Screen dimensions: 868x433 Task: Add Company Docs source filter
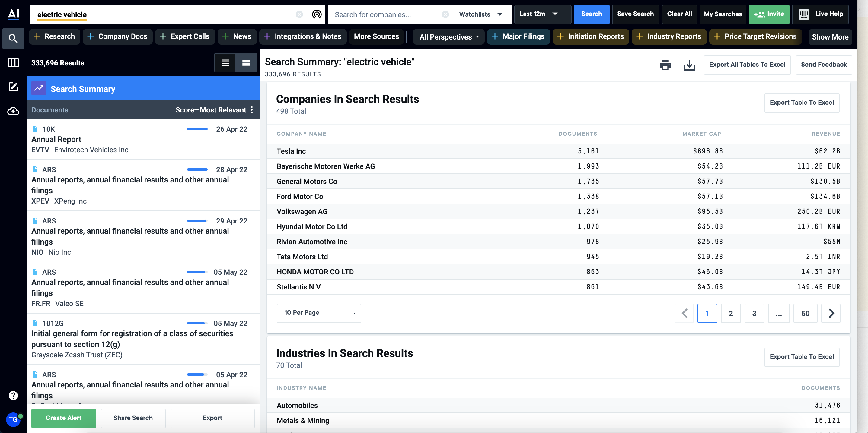[118, 36]
